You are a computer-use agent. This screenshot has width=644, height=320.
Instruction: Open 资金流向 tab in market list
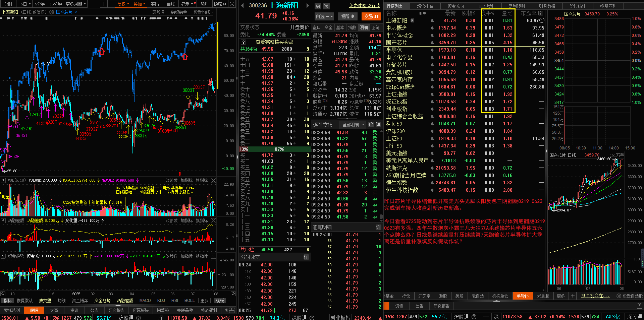click(x=456, y=6)
